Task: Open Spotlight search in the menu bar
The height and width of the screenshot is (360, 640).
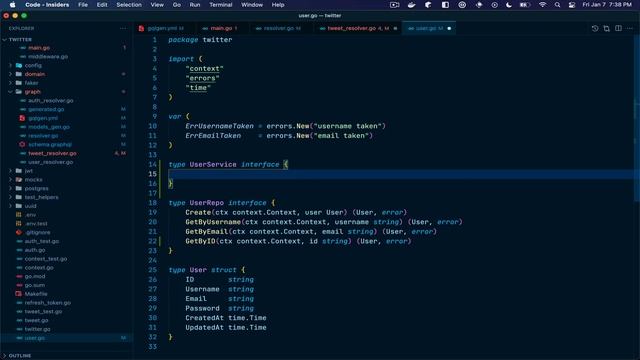Action: 557,5
